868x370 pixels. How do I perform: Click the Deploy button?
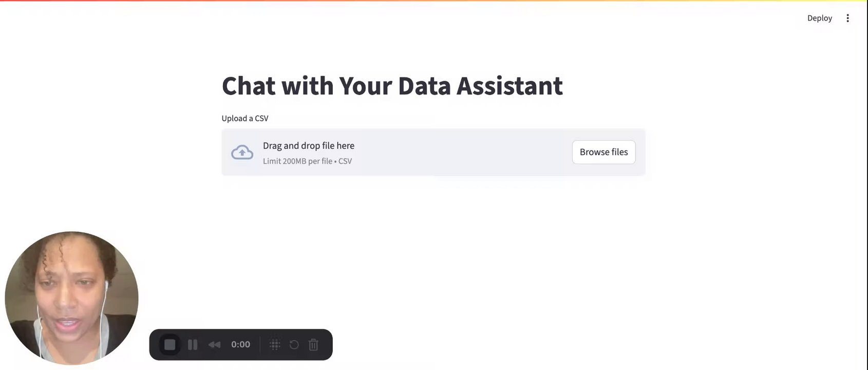(x=819, y=18)
